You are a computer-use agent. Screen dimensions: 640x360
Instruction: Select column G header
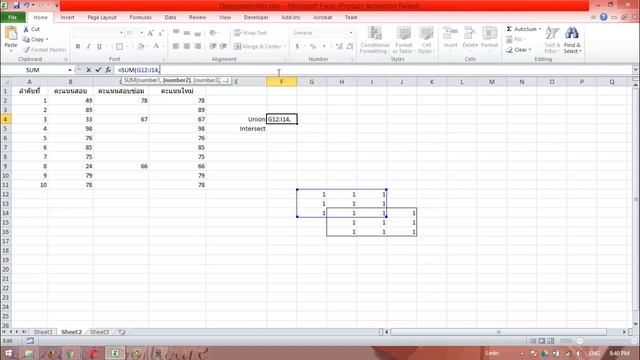311,82
